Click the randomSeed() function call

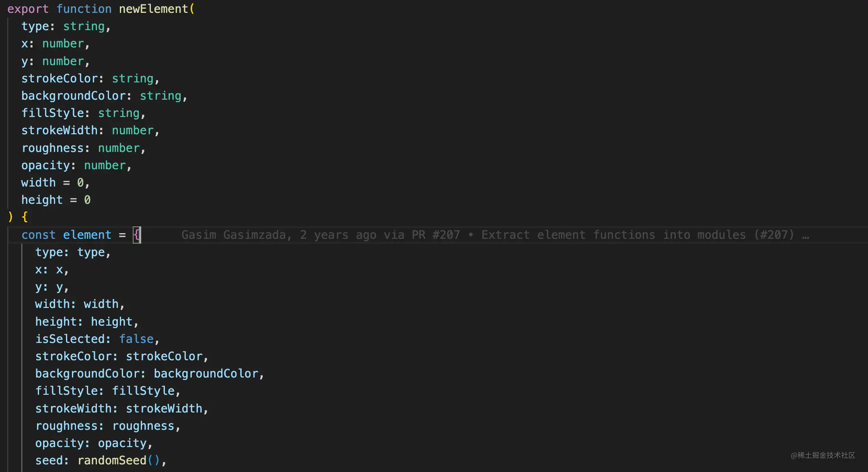point(119,460)
